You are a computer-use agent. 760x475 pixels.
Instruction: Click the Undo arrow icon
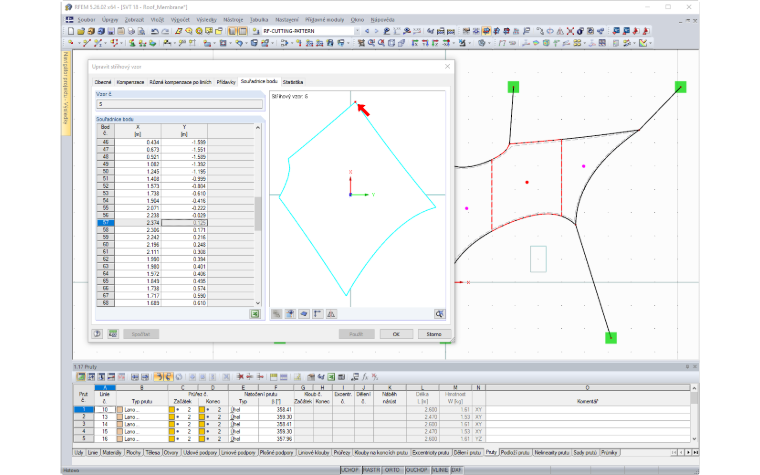pos(155,31)
